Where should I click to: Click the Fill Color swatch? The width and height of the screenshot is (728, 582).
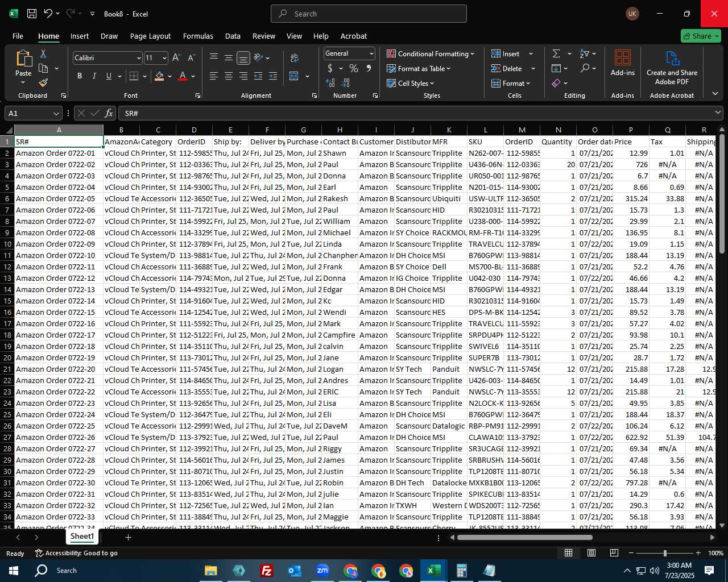click(x=160, y=76)
